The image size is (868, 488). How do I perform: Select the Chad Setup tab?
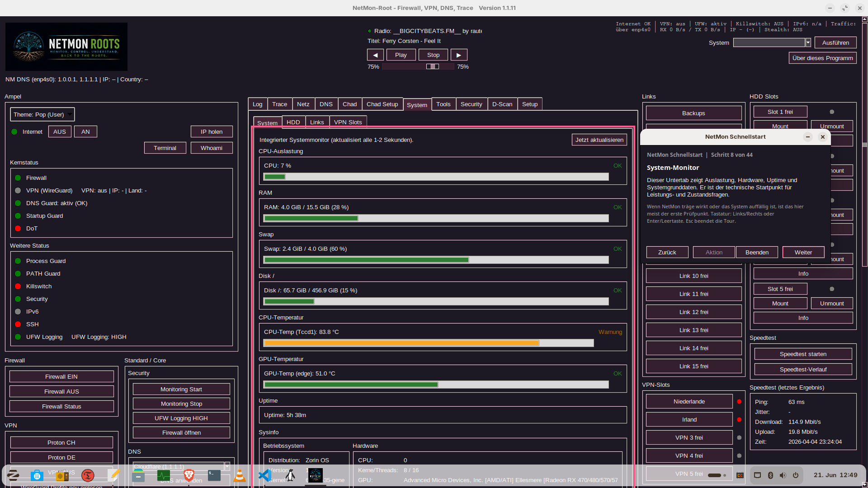click(x=382, y=104)
